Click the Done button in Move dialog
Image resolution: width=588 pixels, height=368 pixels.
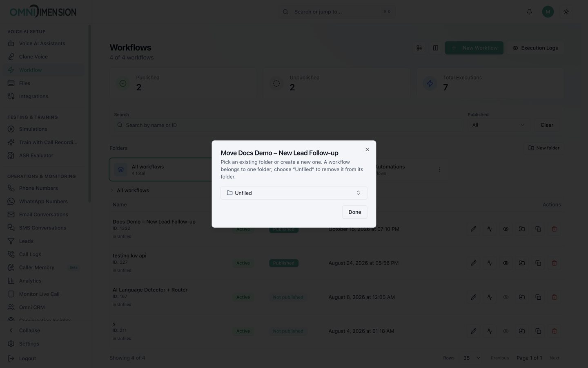354,212
